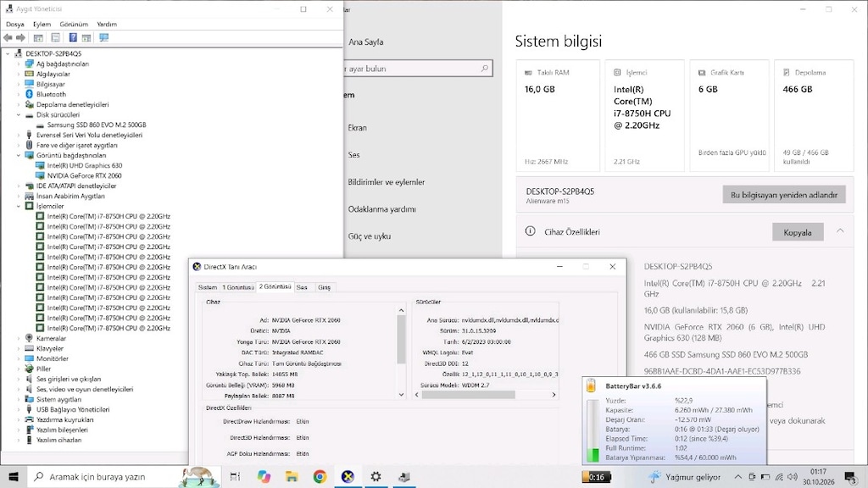This screenshot has height=488, width=868.
Task: Expand the Ağ bağdaştırıcıları node
Action: (x=19, y=64)
